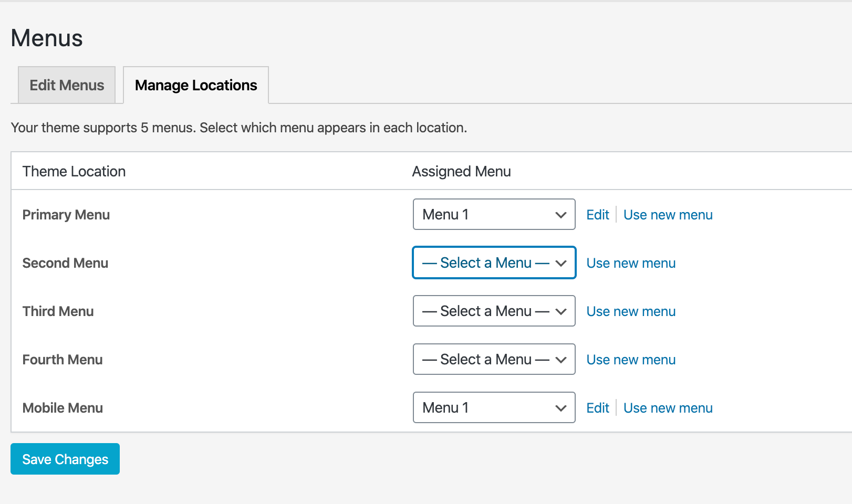Select Use new menu for Fourth Menu
The image size is (852, 504).
click(631, 360)
